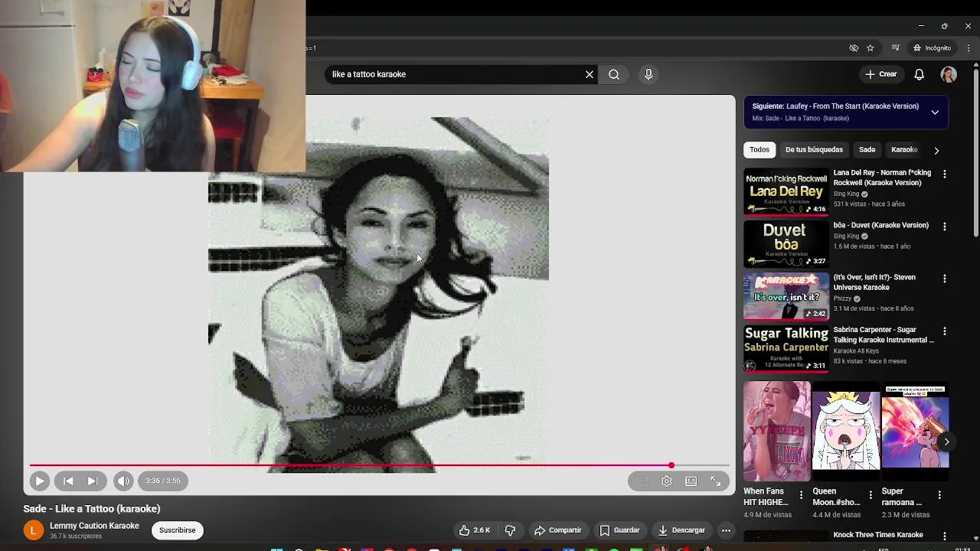This screenshot has width=980, height=551.
Task: Start voice search with microphone
Action: pos(648,74)
